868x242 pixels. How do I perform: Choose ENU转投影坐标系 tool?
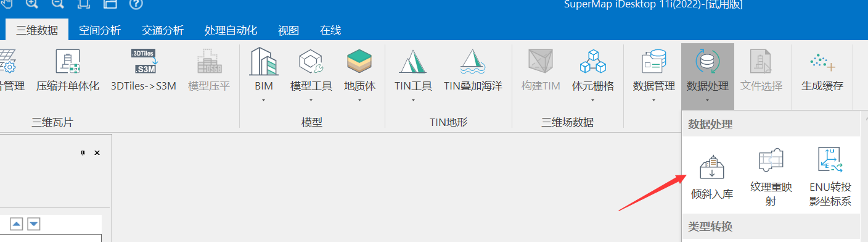(x=830, y=177)
